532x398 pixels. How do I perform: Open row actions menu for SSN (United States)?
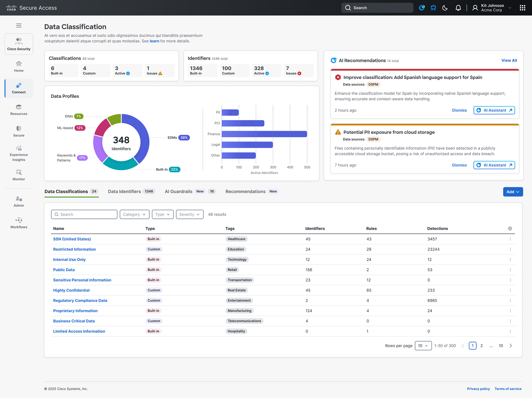click(510, 239)
